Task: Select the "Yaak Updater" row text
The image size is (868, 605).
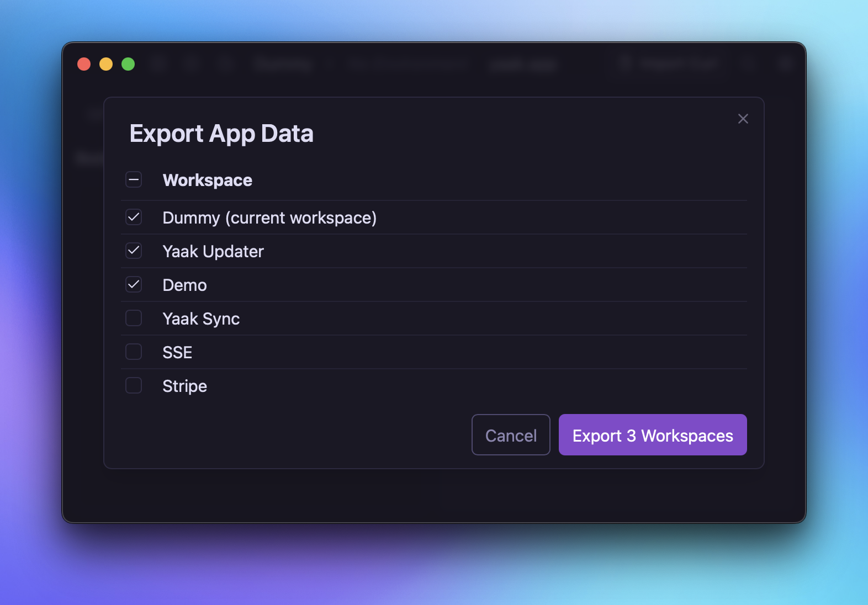Action: [213, 252]
